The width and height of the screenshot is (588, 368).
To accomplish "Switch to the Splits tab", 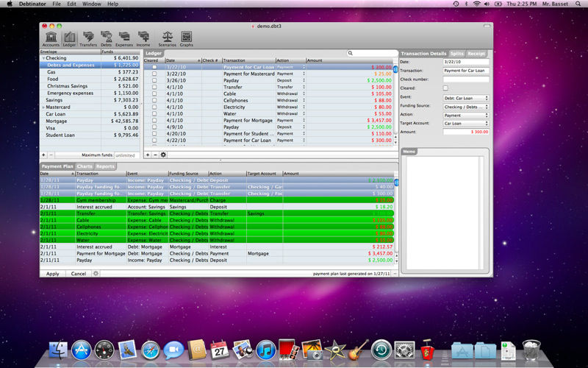I will coord(456,54).
